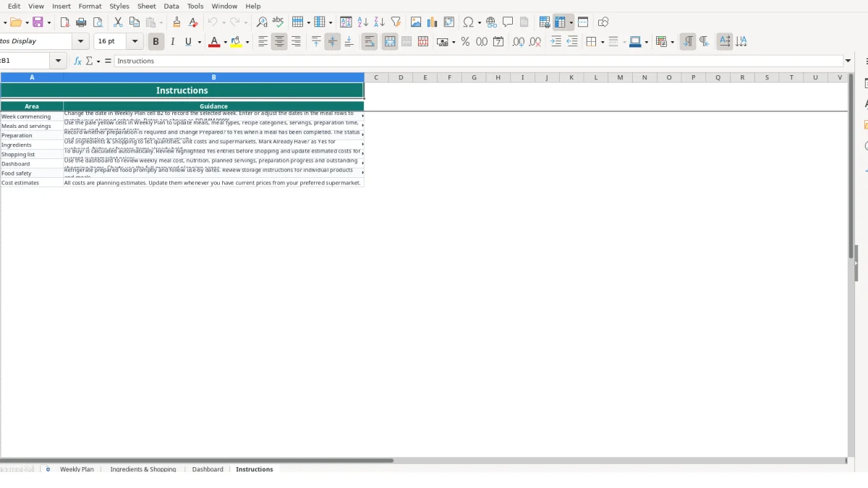The image size is (868, 488).
Task: Set left-to-right text direction
Action: [x=688, y=42]
